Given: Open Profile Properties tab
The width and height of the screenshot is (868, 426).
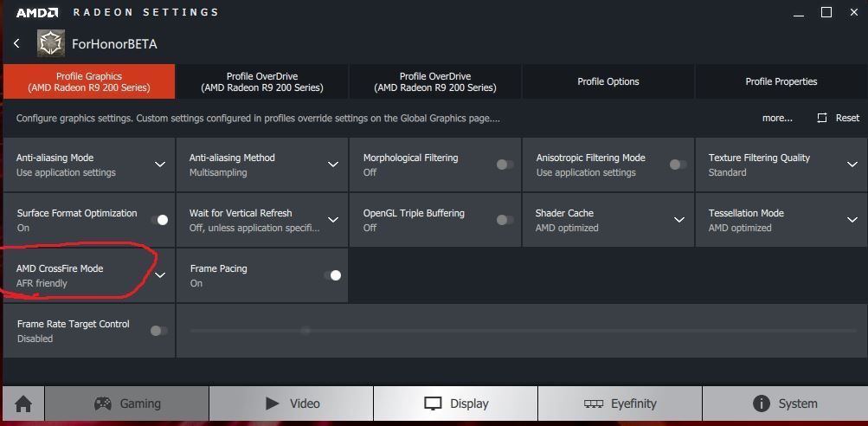Looking at the screenshot, I should (x=781, y=81).
